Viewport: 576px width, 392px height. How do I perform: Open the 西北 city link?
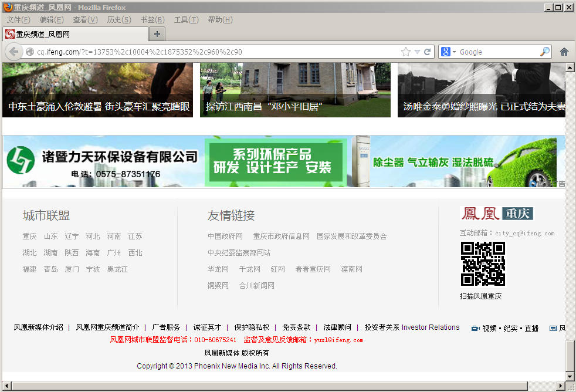[135, 253]
